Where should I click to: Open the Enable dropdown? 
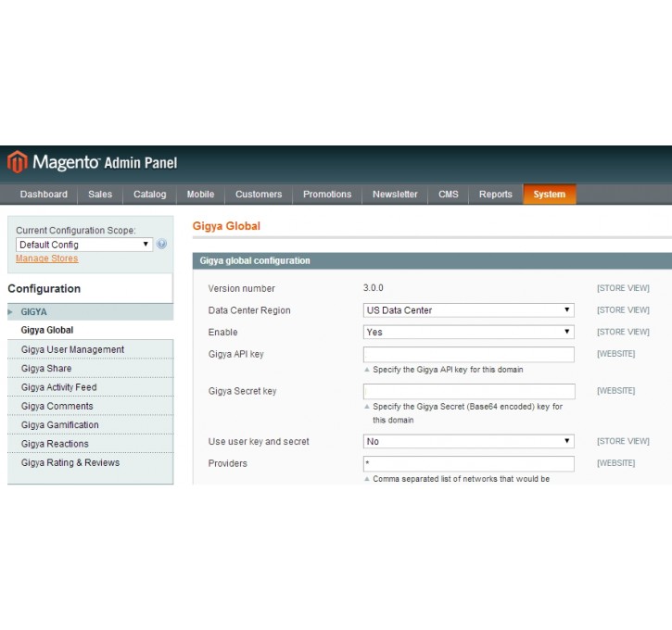[x=468, y=332]
